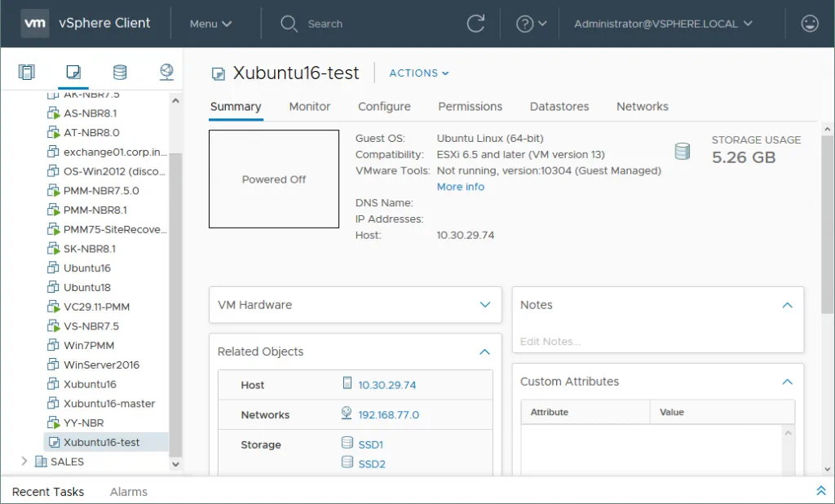Open the Administrator@VSPHERE.LOCAL user menu
This screenshot has height=504, width=835.
(x=663, y=24)
